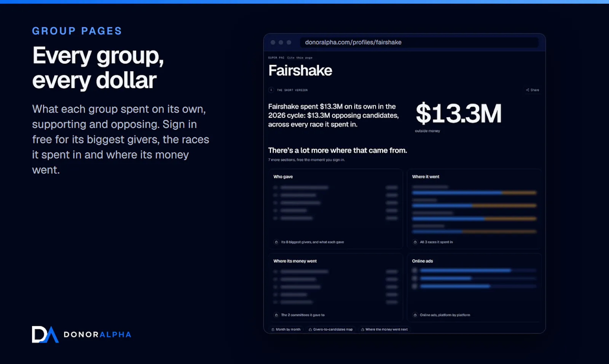Click the DONORALPHA wordmark text
The image size is (609, 364).
click(x=97, y=335)
